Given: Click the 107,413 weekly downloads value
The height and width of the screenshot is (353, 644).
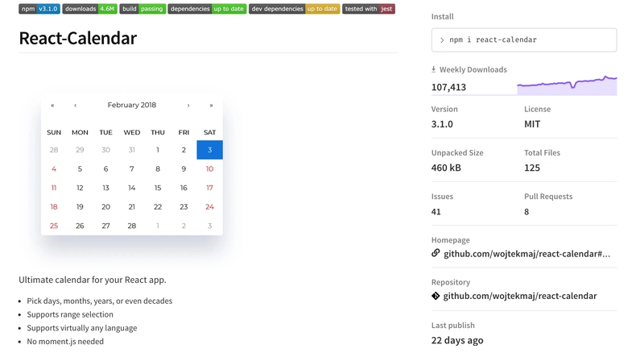Looking at the screenshot, I should [448, 87].
